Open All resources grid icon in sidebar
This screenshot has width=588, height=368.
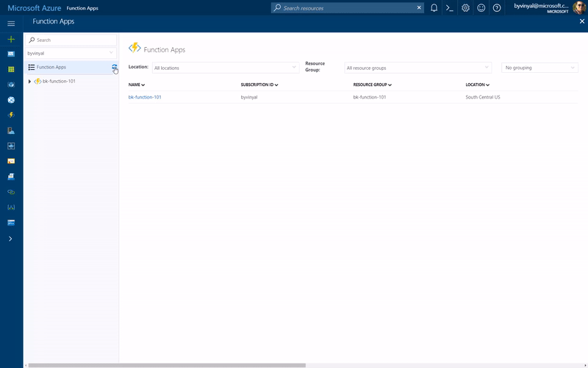point(11,69)
